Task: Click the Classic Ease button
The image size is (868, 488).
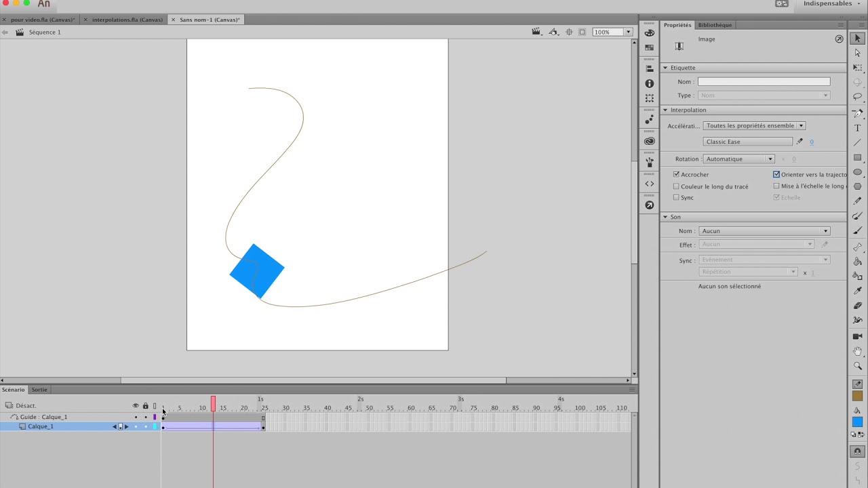Action: coord(747,142)
